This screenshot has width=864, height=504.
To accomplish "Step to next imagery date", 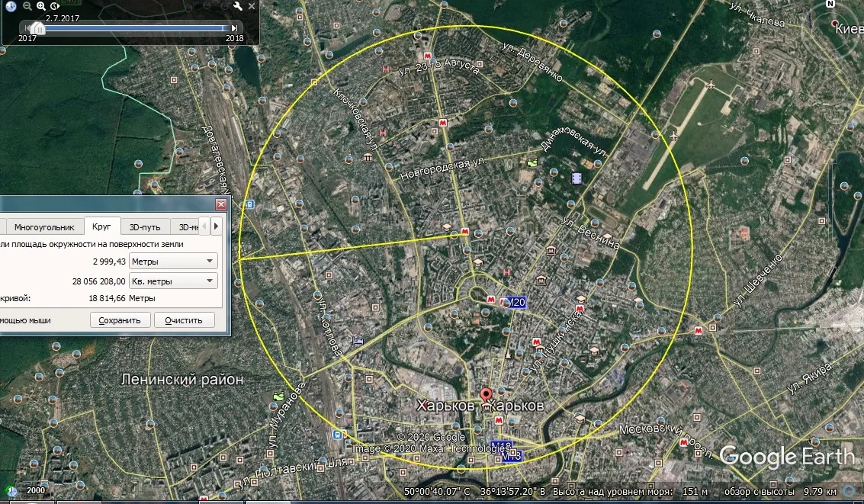I will [234, 28].
